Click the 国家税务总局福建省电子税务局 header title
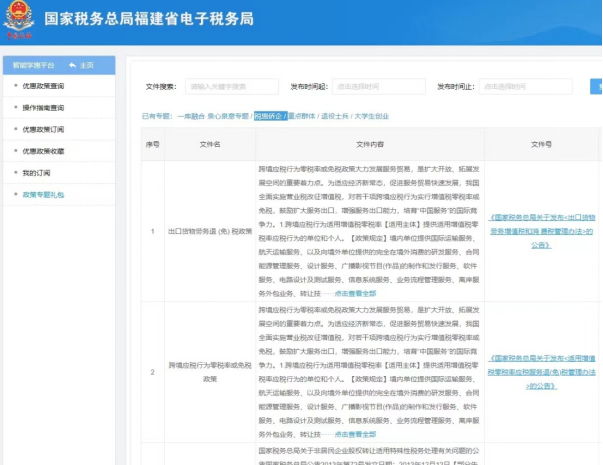Screen dimensions: 603x465 tap(149, 19)
